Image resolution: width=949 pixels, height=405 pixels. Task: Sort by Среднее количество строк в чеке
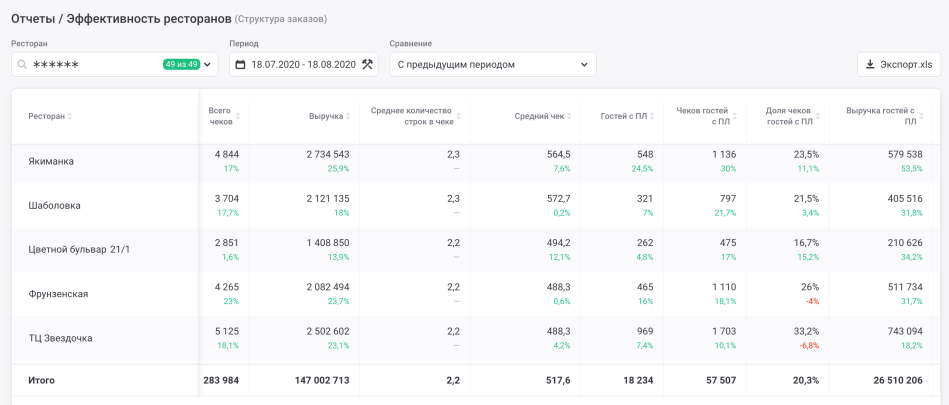[459, 117]
